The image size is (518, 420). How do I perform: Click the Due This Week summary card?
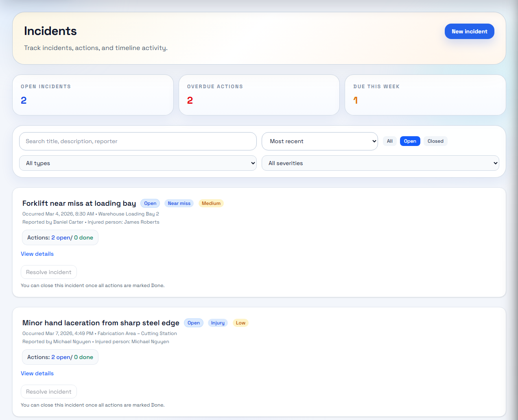425,95
